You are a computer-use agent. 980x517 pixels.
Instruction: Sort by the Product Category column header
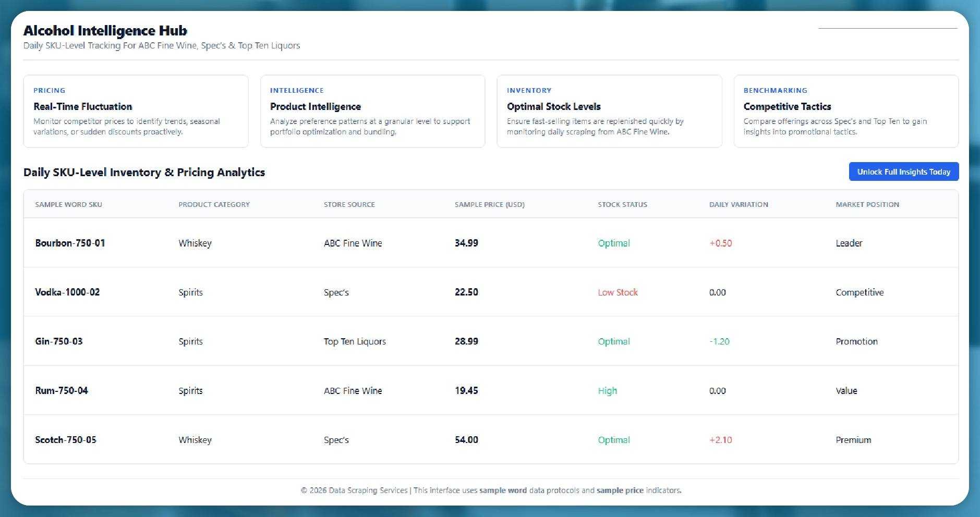(214, 205)
